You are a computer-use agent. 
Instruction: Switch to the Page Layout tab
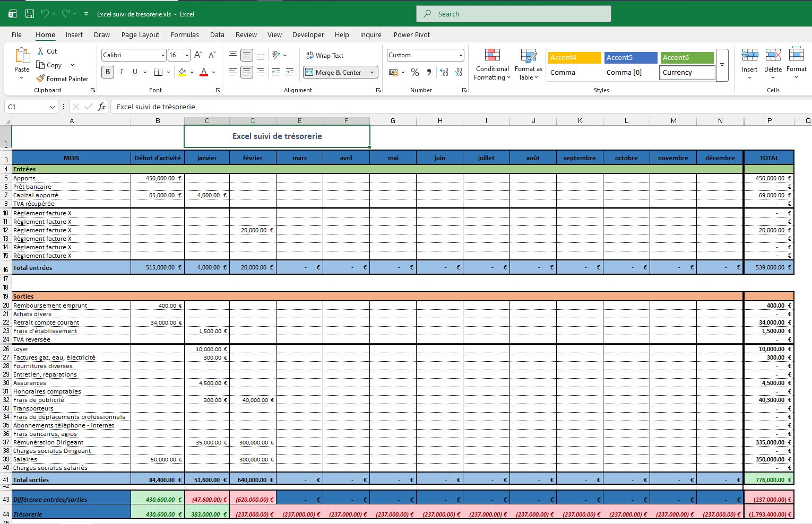click(140, 34)
